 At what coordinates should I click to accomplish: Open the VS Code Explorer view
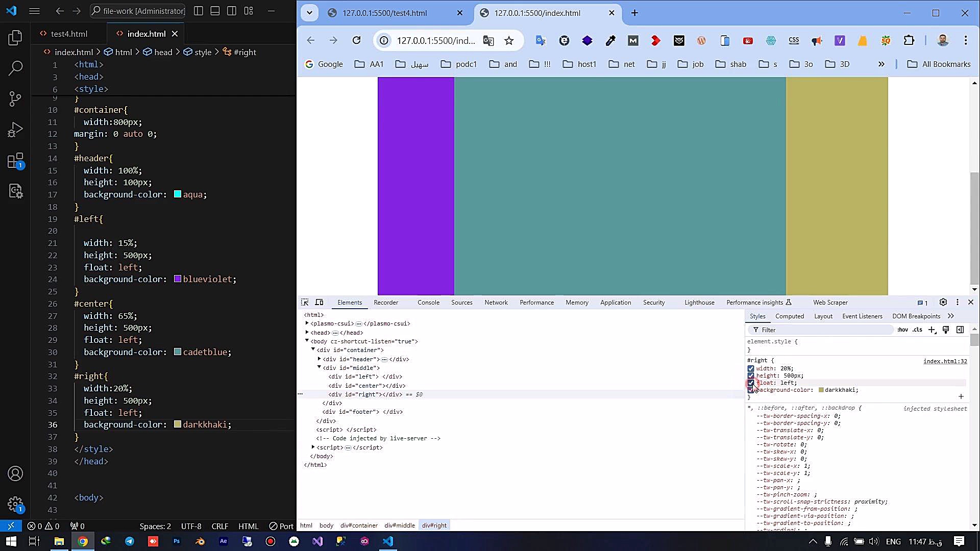coord(15,37)
